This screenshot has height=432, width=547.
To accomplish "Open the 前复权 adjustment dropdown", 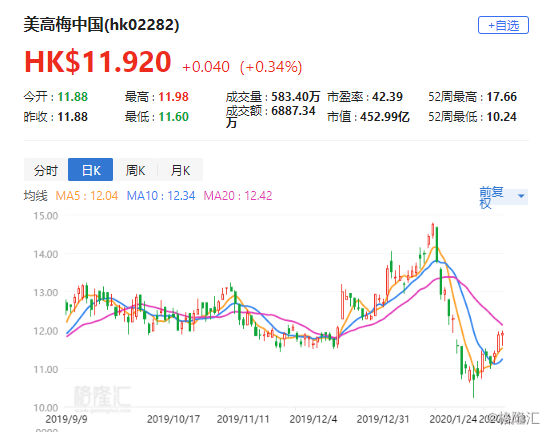I will [503, 197].
